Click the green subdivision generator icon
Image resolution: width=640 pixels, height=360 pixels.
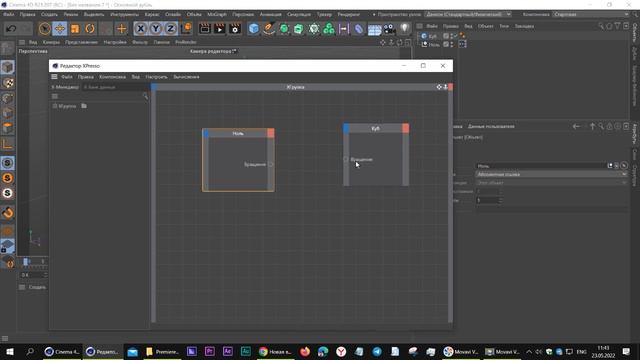[x=284, y=29]
